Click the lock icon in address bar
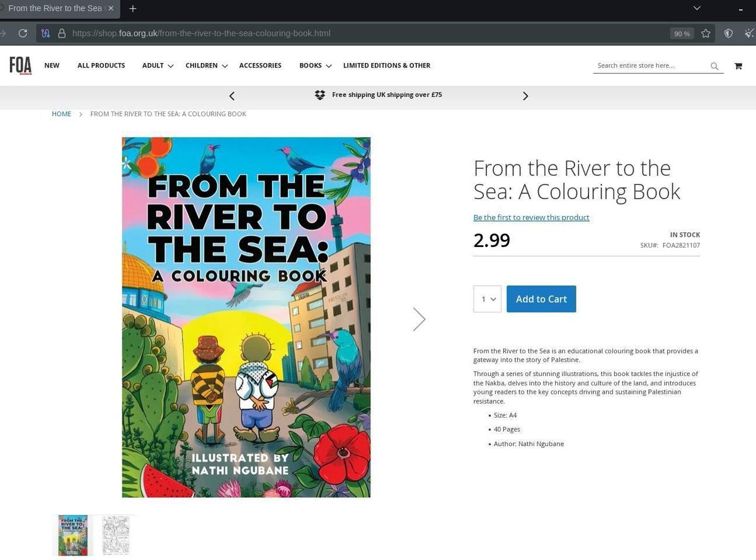756x560 pixels. (x=62, y=33)
